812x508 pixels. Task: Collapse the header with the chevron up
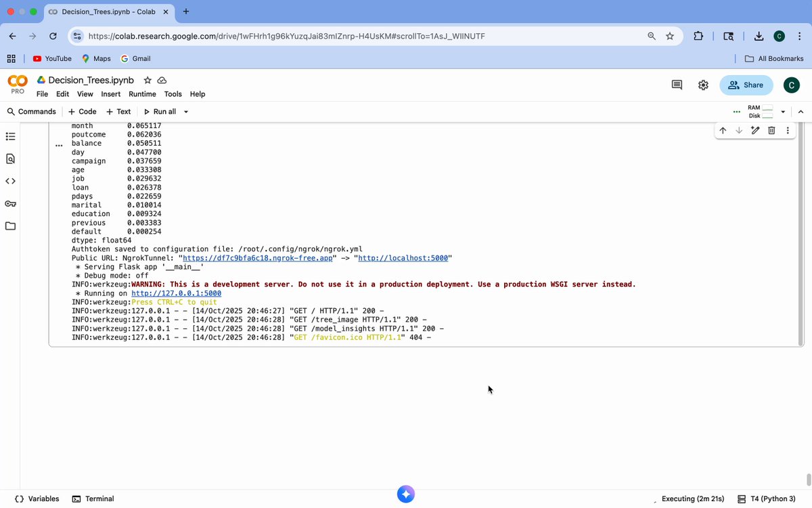pyautogui.click(x=801, y=112)
